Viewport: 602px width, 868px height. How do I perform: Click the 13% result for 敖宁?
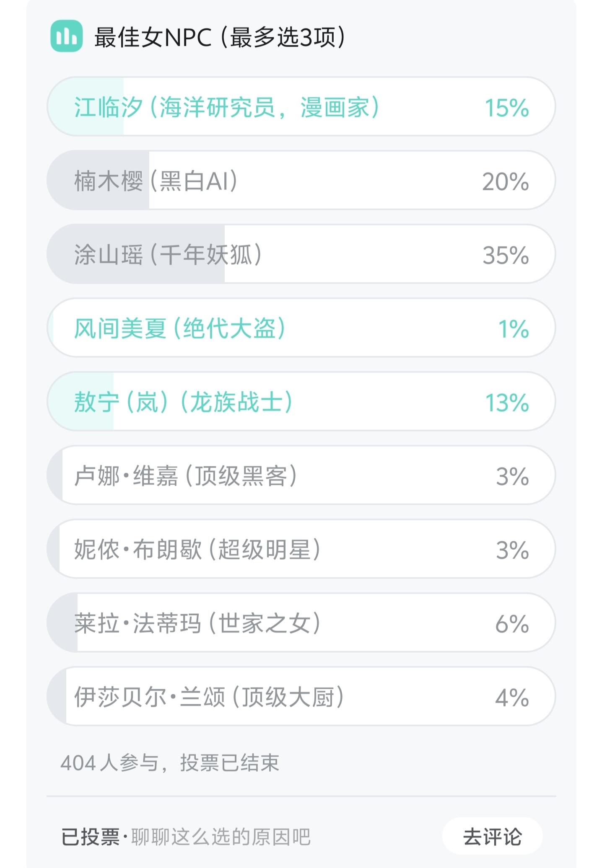506,402
